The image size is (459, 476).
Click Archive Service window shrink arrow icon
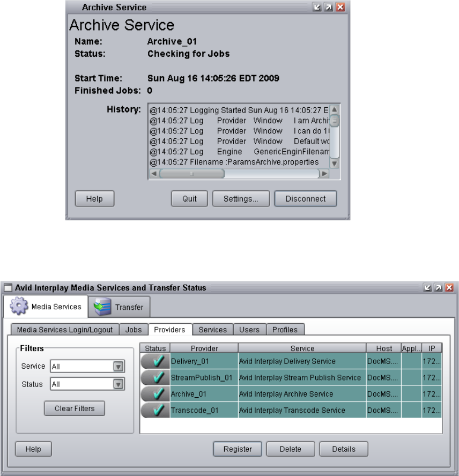[x=317, y=7]
